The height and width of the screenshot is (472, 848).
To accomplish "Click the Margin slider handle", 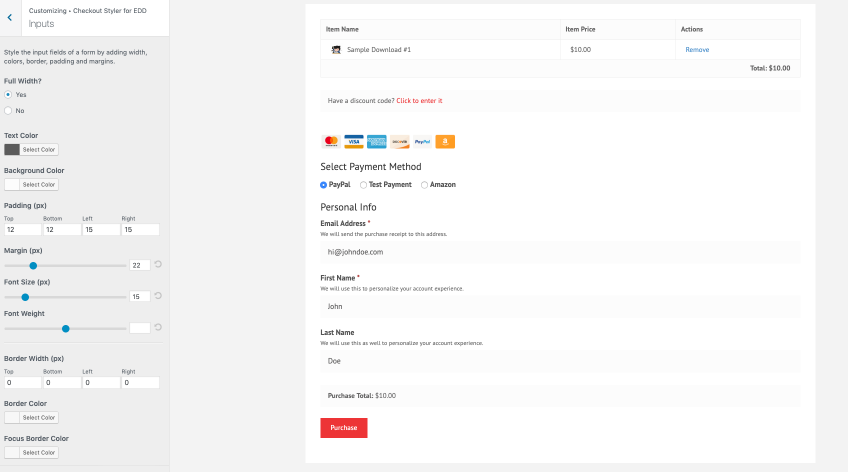I will pos(33,266).
